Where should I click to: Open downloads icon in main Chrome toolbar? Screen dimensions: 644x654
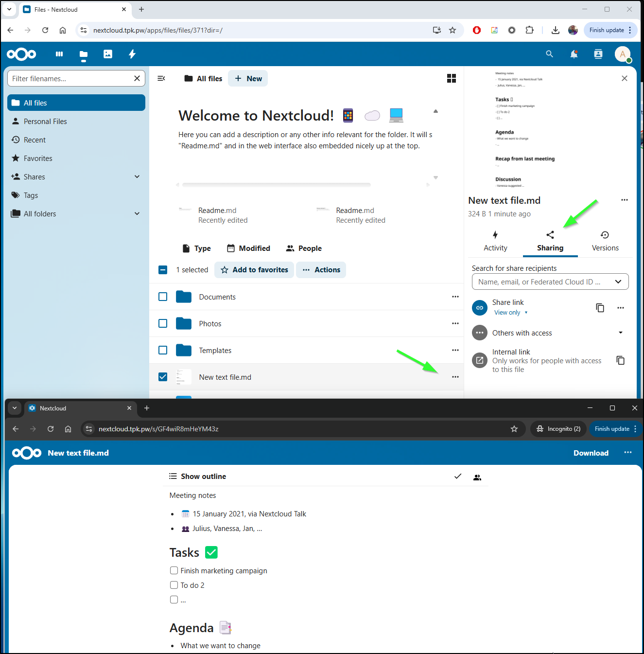(x=556, y=30)
